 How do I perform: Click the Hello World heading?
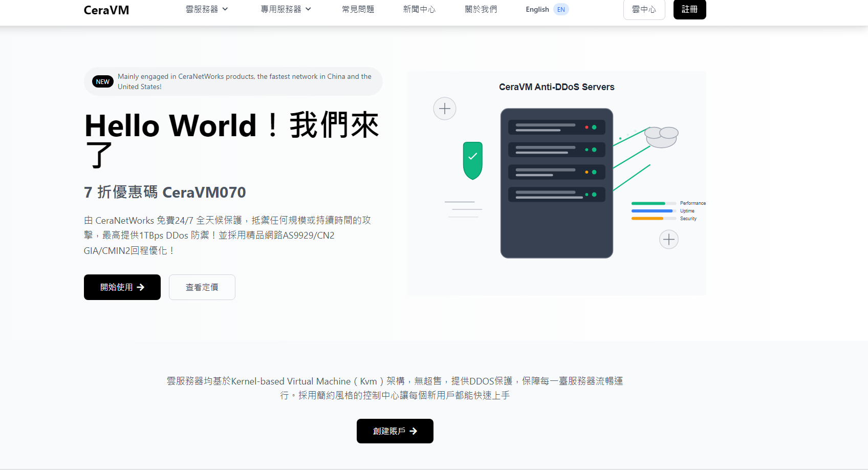tap(231, 140)
